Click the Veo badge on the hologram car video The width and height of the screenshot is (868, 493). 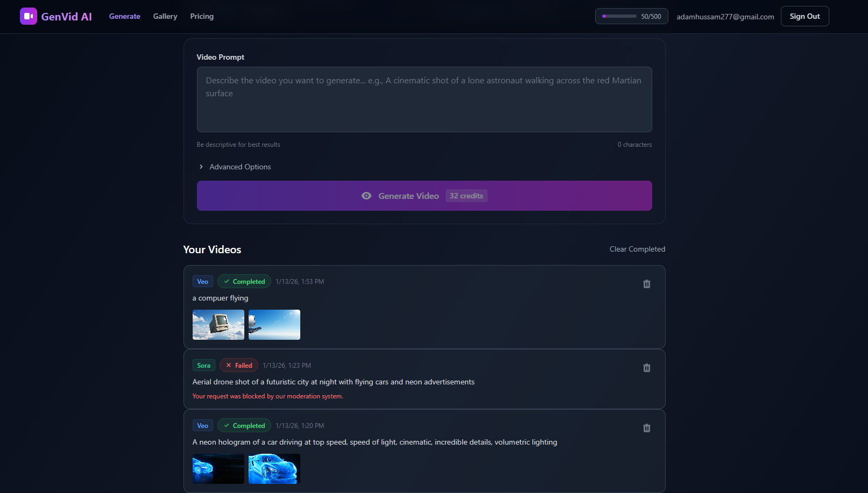click(x=202, y=425)
